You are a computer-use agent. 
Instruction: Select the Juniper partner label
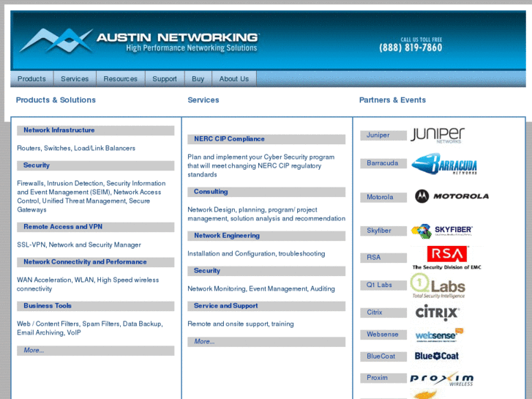click(x=383, y=135)
